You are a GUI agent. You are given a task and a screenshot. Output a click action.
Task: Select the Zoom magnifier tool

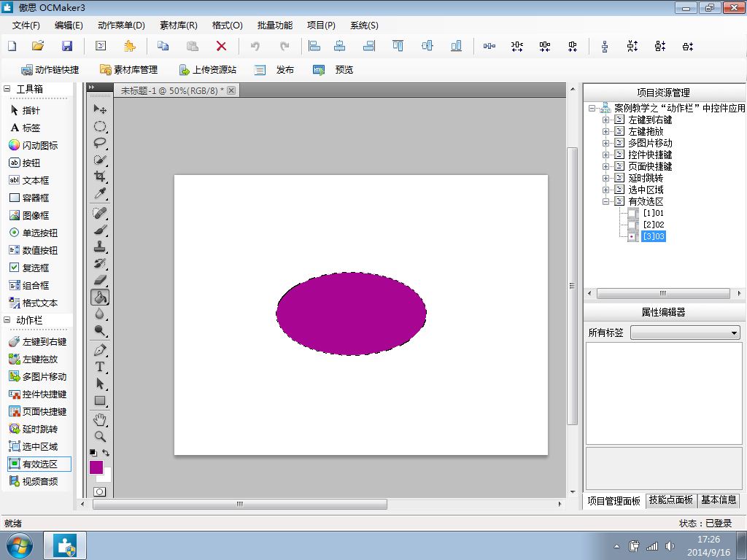pos(99,436)
